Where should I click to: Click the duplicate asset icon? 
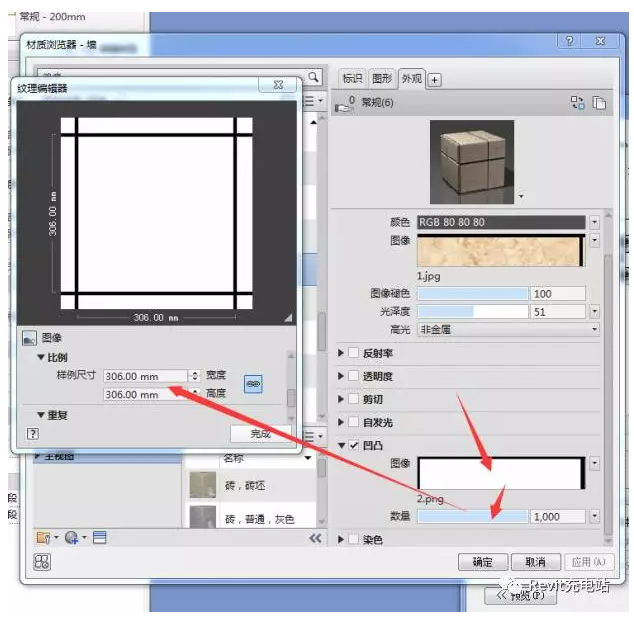[599, 103]
